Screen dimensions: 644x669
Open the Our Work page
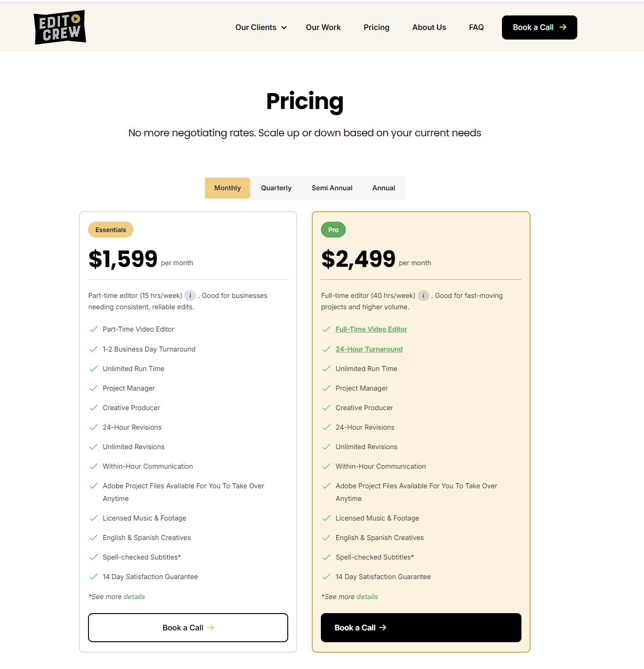click(x=323, y=27)
